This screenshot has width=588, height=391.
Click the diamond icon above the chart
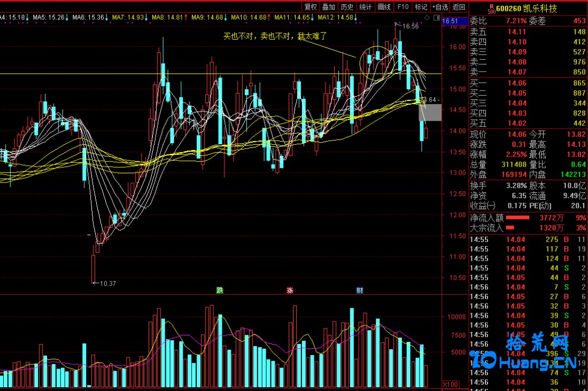[427, 18]
